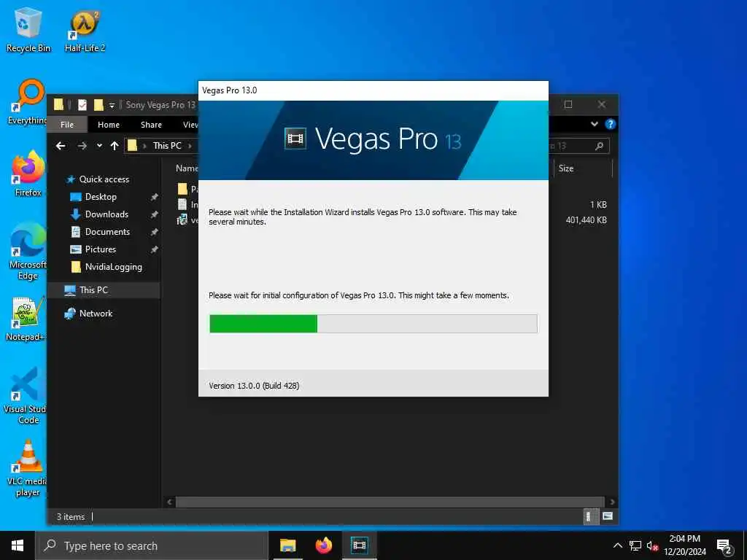
Task: Open the notification center icon
Action: click(x=724, y=545)
